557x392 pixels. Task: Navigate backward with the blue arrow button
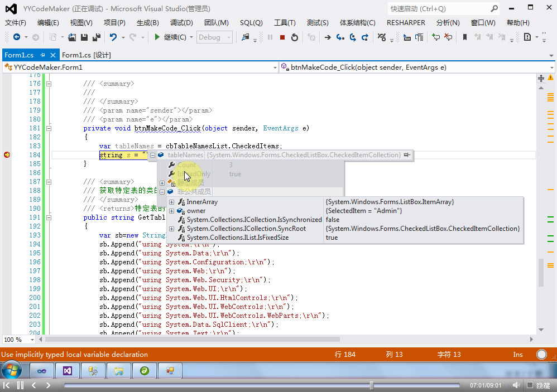(16, 37)
